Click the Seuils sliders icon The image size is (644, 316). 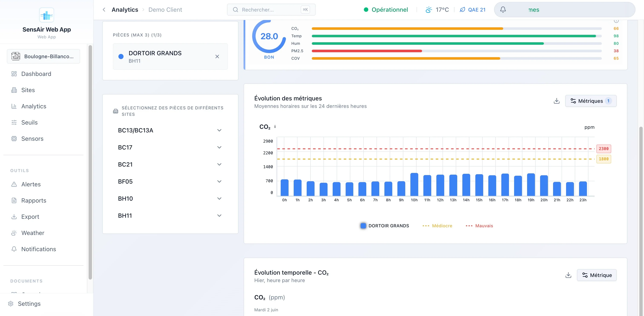pyautogui.click(x=14, y=122)
